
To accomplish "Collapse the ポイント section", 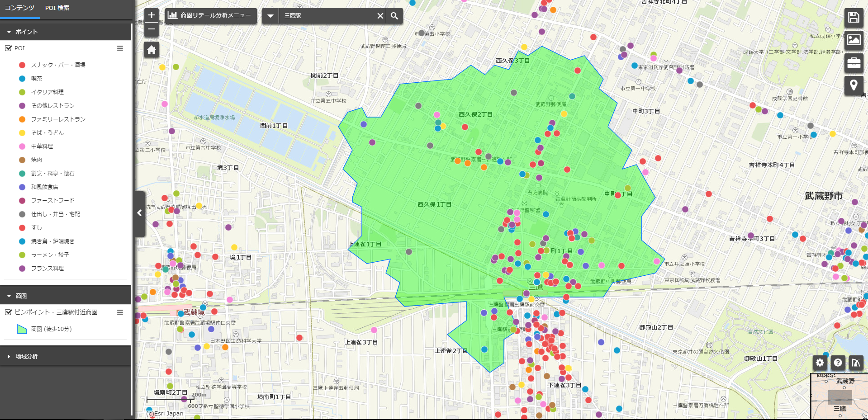I will 9,32.
